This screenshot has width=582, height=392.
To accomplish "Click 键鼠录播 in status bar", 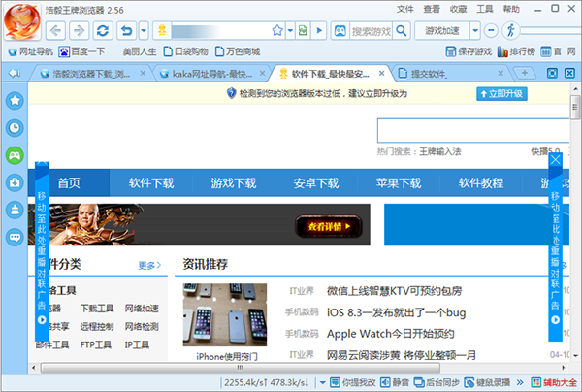I will (487, 382).
